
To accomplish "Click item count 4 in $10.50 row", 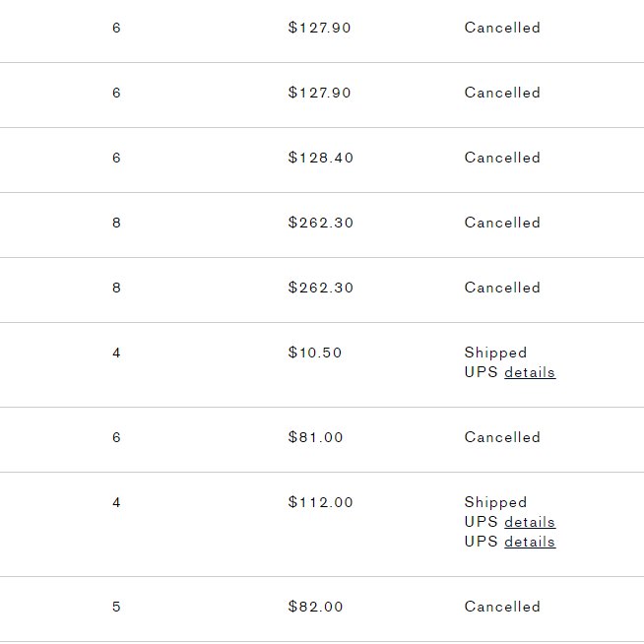I will click(116, 353).
